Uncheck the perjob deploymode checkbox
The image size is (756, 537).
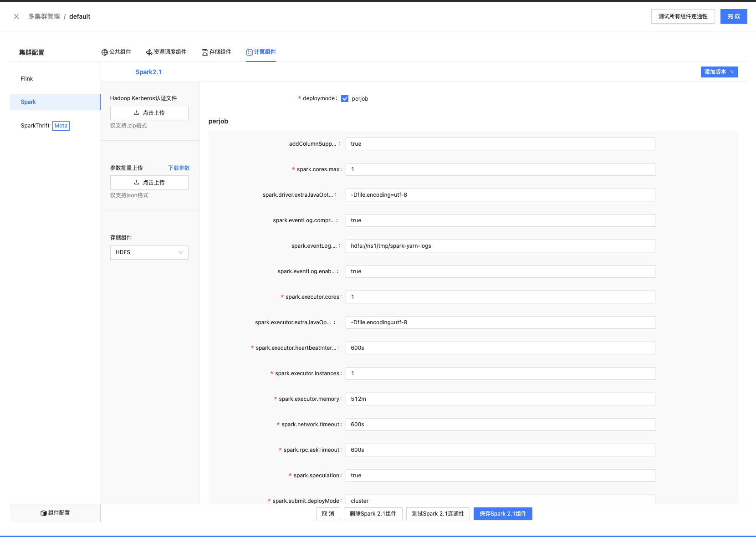345,99
